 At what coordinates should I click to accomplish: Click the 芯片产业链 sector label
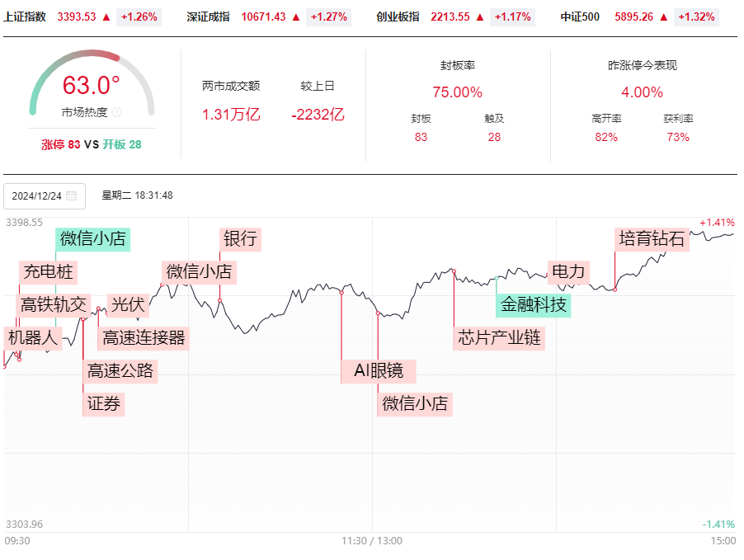499,338
